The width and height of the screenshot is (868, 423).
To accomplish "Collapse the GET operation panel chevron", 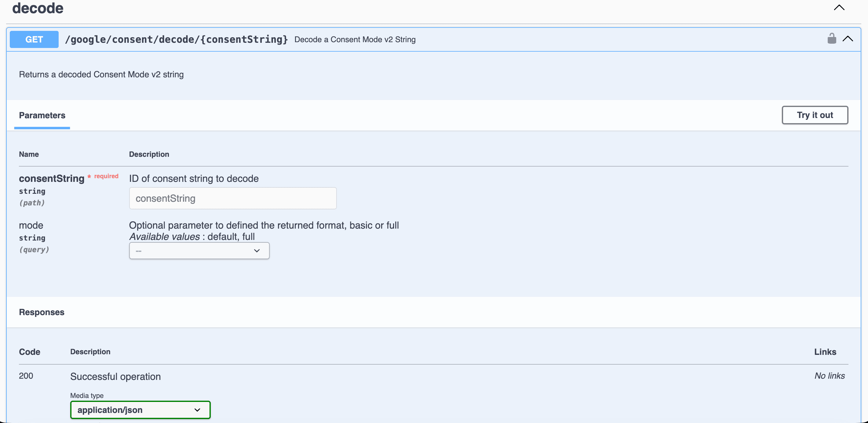I will 848,39.
